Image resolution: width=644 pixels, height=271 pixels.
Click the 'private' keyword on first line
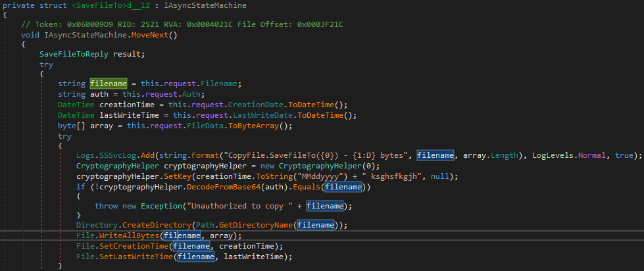(18, 6)
